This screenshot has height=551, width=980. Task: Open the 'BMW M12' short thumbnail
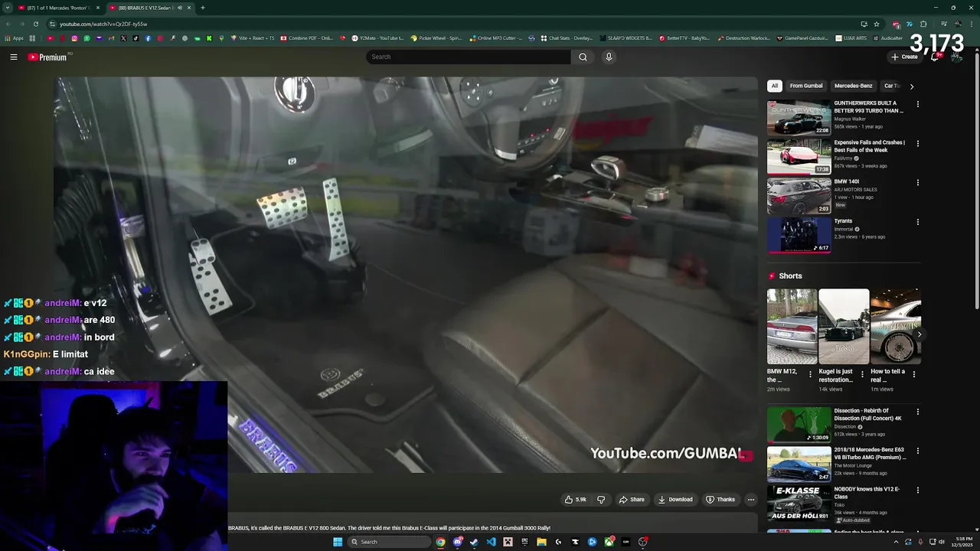(x=792, y=326)
